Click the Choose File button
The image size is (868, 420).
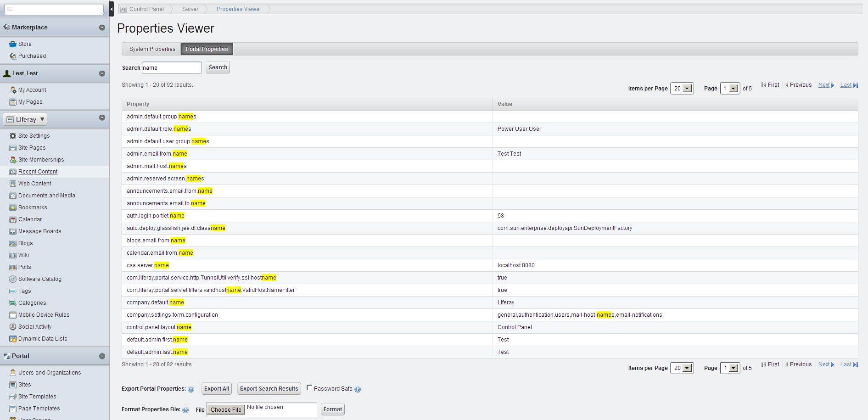click(x=226, y=410)
